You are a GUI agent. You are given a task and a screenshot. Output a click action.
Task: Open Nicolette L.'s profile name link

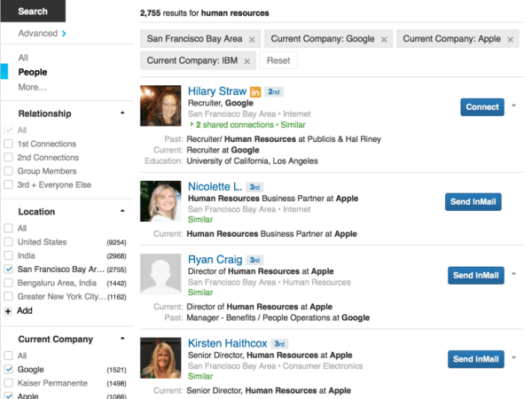coord(215,186)
